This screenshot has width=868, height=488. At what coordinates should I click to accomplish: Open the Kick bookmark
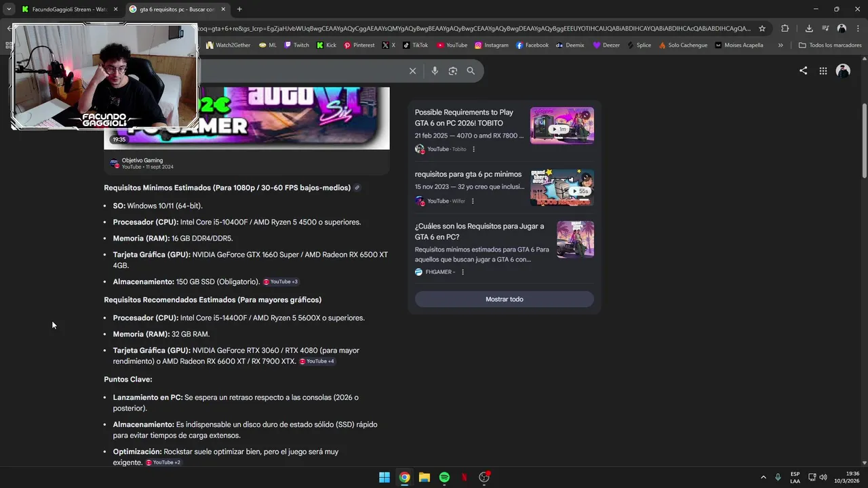click(326, 45)
